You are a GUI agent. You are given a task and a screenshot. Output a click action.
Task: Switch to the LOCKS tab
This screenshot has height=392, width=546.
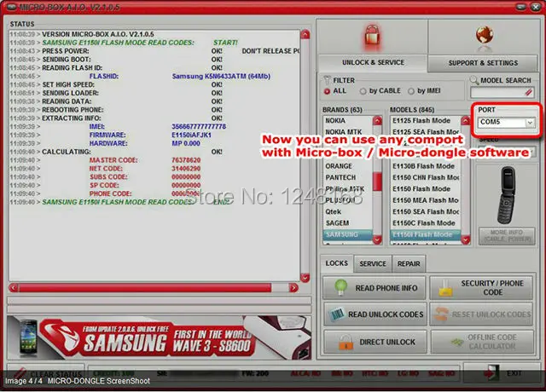pos(337,263)
